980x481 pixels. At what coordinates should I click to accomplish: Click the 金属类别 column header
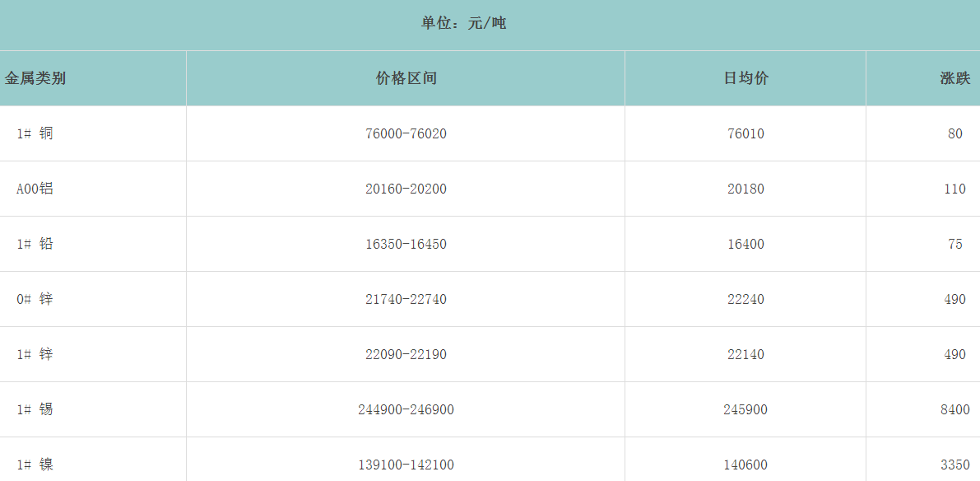(x=35, y=78)
